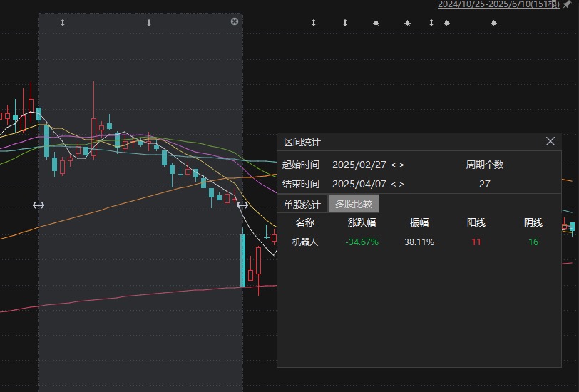Click the 2025/04/07 end date value
This screenshot has width=579, height=392.
[x=359, y=184]
